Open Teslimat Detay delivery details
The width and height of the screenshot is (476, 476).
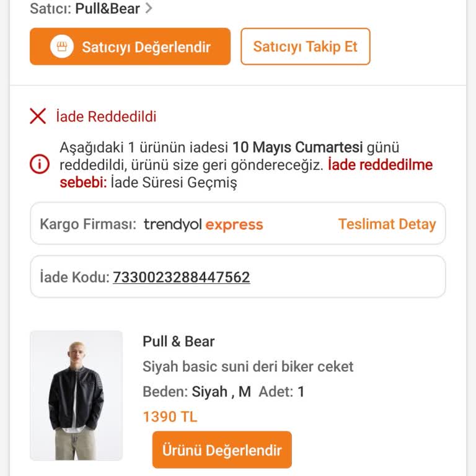pyautogui.click(x=387, y=224)
